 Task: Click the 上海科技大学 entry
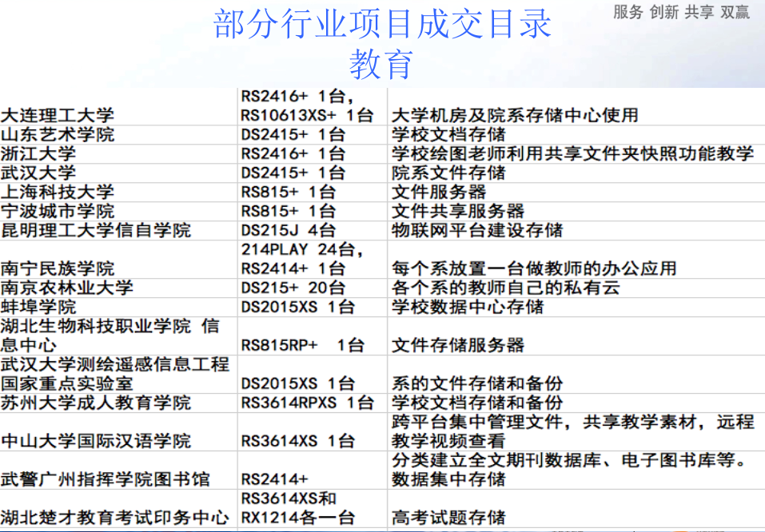pos(58,192)
